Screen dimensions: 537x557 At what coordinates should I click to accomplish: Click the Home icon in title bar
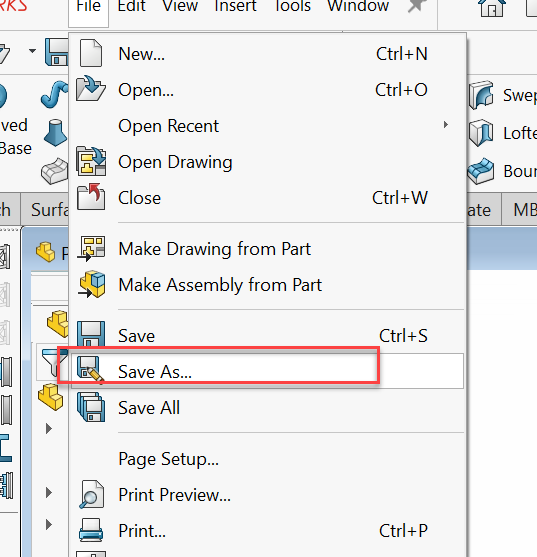(x=492, y=6)
